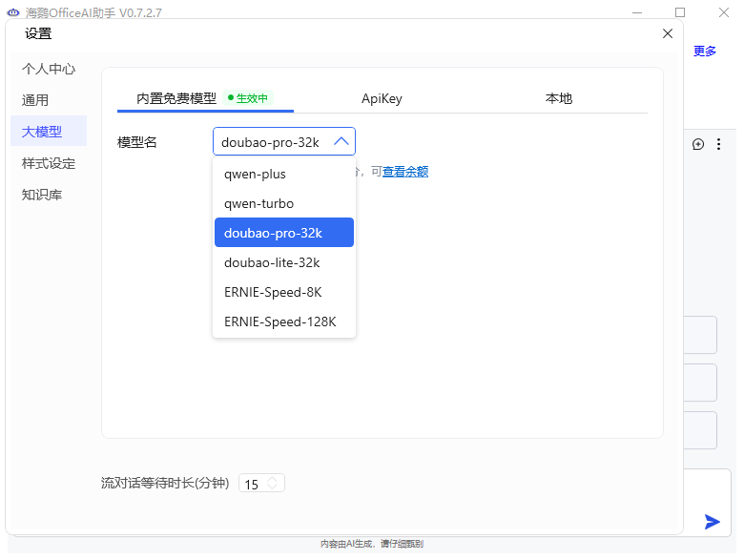Choose qwen-turbo from the model list
Screen dimensions: 744x560
[x=283, y=203]
